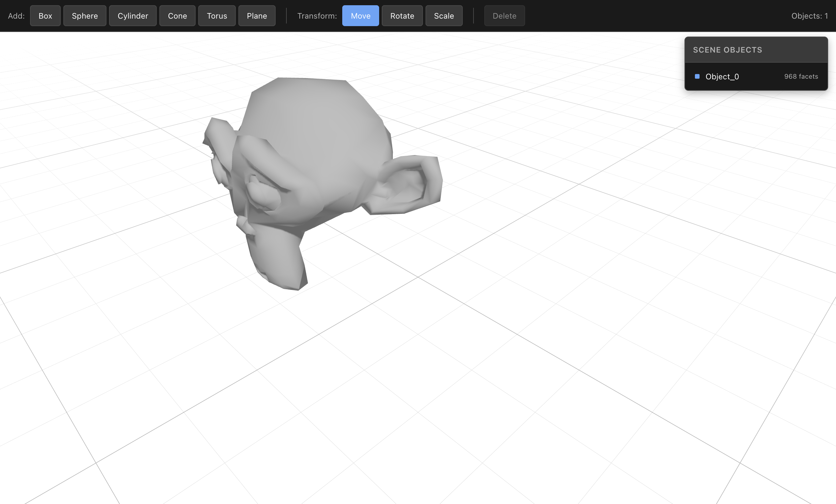Add a Plane to the scene
Image resolution: width=836 pixels, height=504 pixels.
256,16
